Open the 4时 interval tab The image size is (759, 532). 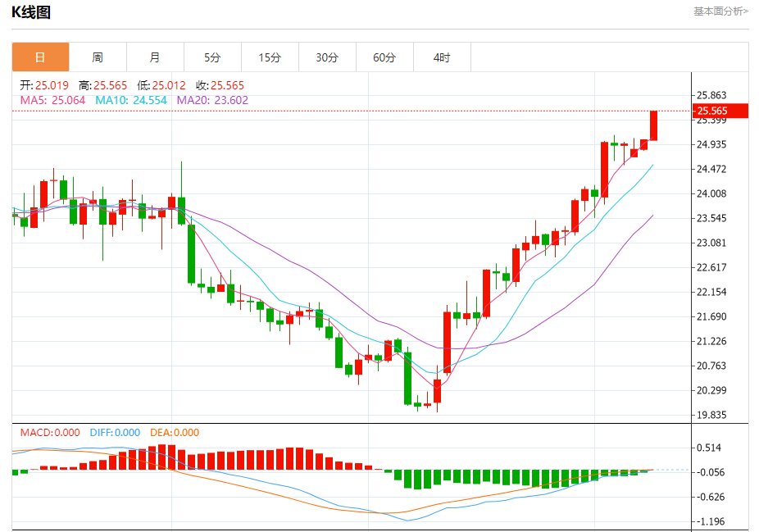coord(442,57)
